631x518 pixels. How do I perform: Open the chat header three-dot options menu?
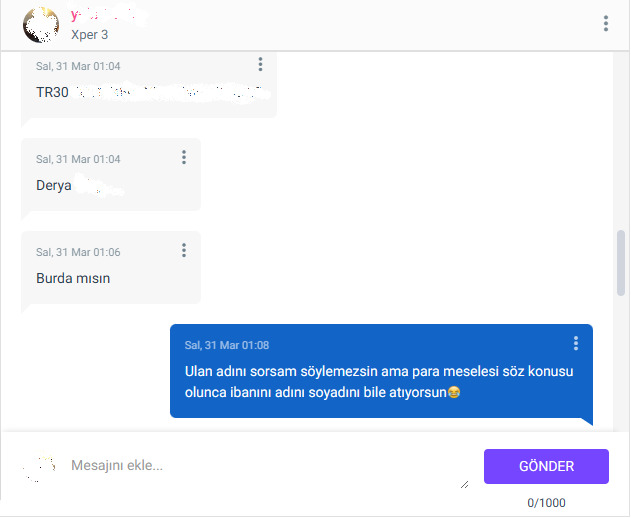click(x=606, y=23)
